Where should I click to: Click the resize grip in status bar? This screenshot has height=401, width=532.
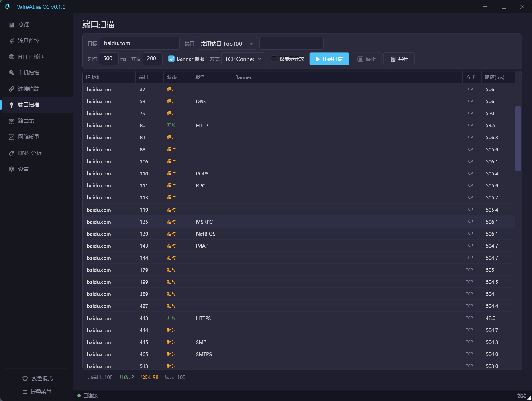click(529, 398)
